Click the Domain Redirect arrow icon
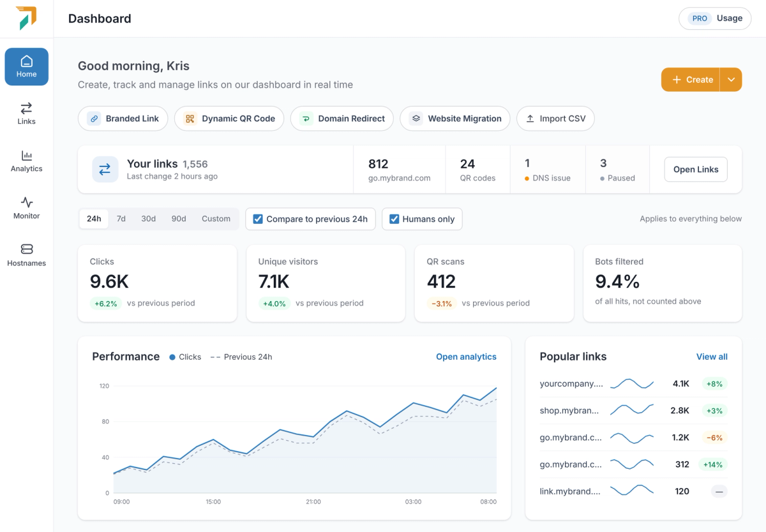This screenshot has height=532, width=766. [306, 119]
